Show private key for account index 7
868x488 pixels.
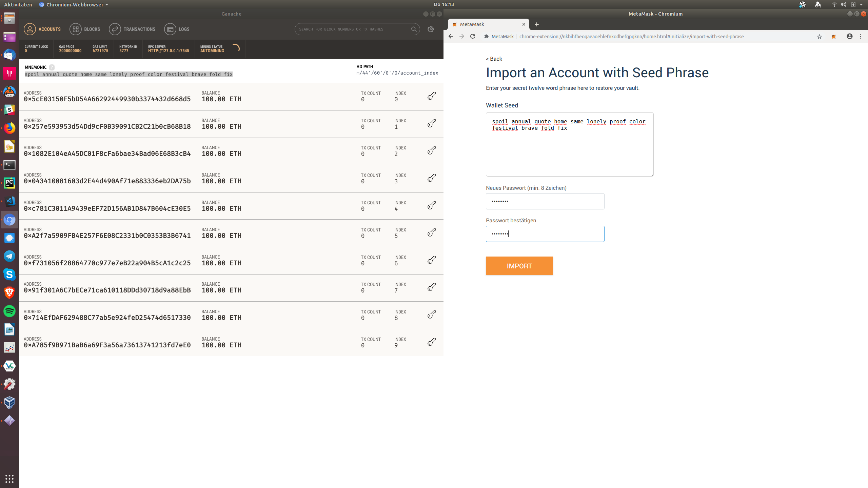(x=431, y=287)
